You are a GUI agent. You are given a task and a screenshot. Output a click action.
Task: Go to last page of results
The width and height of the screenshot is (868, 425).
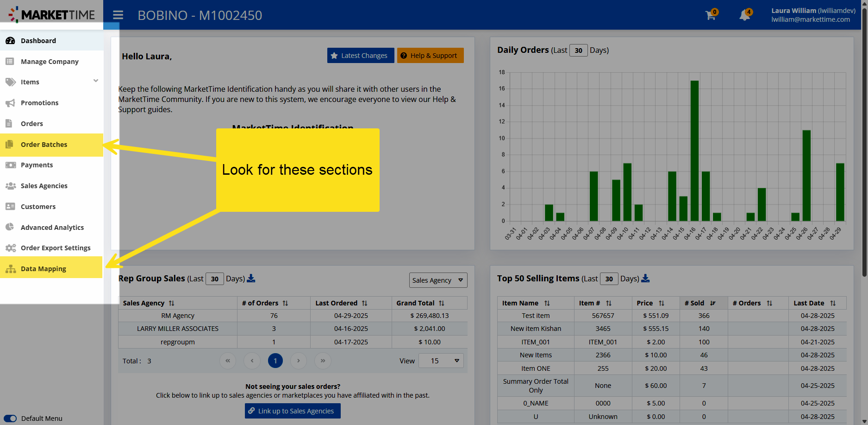point(323,361)
